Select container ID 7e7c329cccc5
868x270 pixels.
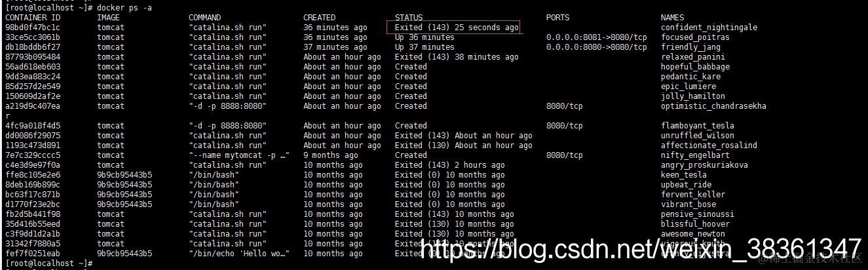[x=33, y=155]
